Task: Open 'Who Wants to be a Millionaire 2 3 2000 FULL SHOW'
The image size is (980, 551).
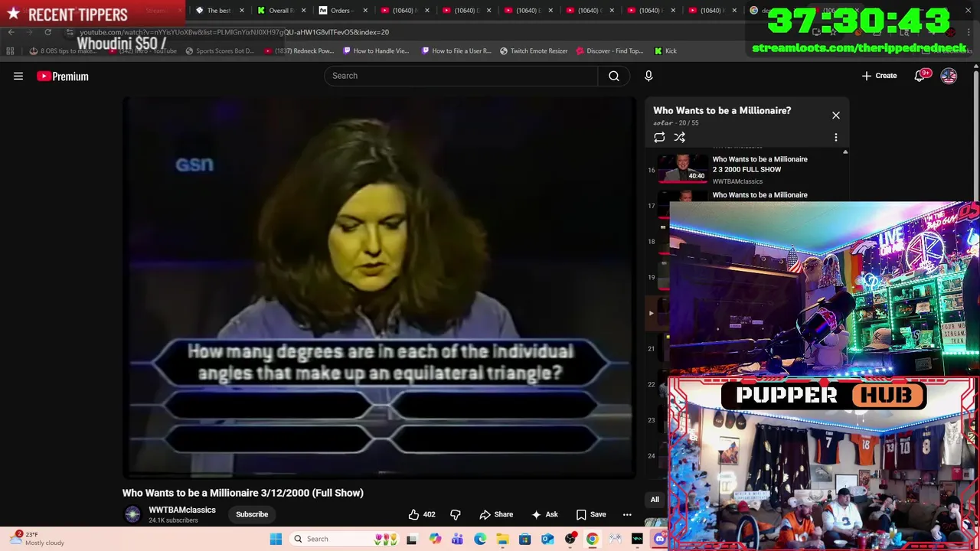Action: [759, 164]
